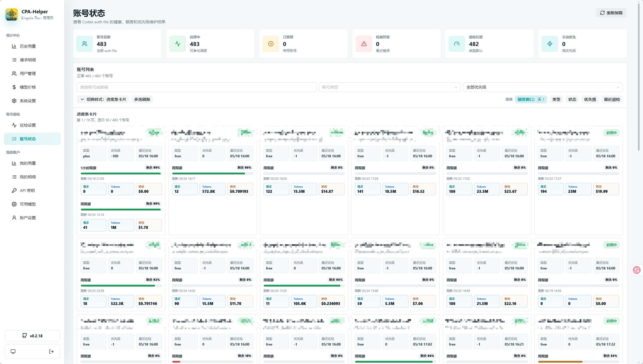Click API 密钥 key icon
Viewport: 643px width, 364px height.
[14, 191]
